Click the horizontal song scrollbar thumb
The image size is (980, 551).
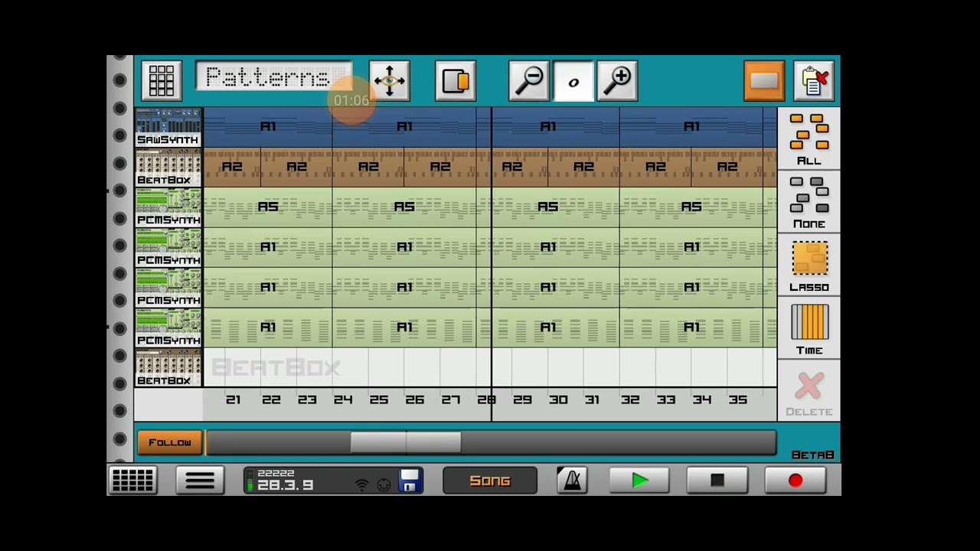point(406,442)
